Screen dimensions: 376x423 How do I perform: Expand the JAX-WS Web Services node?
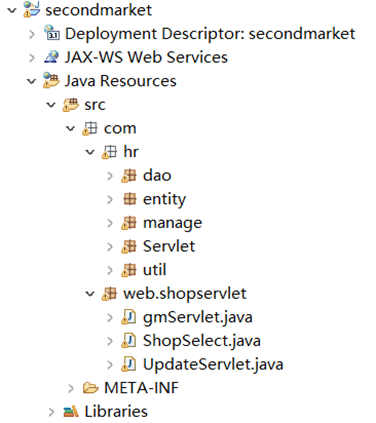(x=32, y=58)
